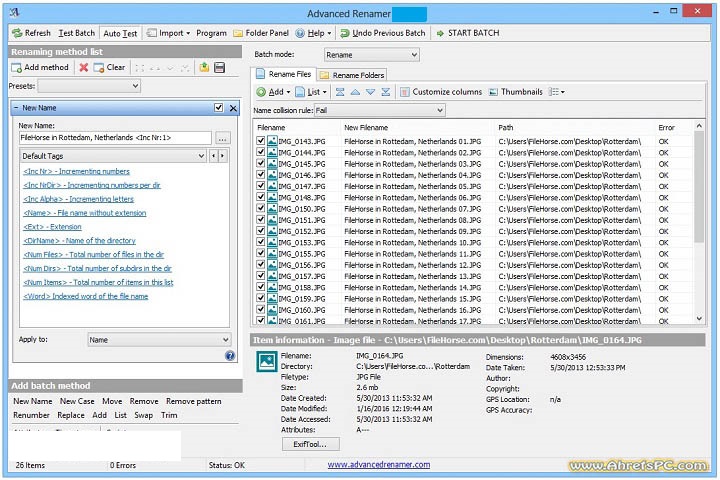Open Folder Panel
720x480 pixels.
(x=261, y=33)
